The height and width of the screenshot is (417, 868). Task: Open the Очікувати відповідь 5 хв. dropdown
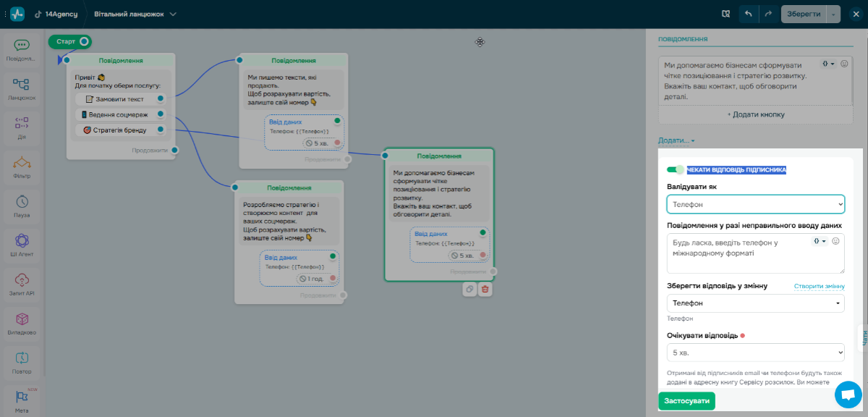[755, 353]
